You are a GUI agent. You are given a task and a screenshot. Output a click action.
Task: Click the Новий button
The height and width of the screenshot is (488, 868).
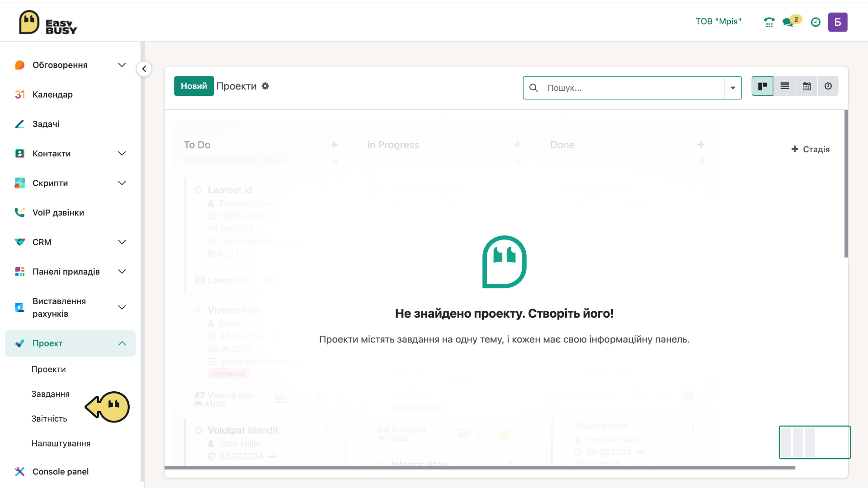(x=194, y=86)
